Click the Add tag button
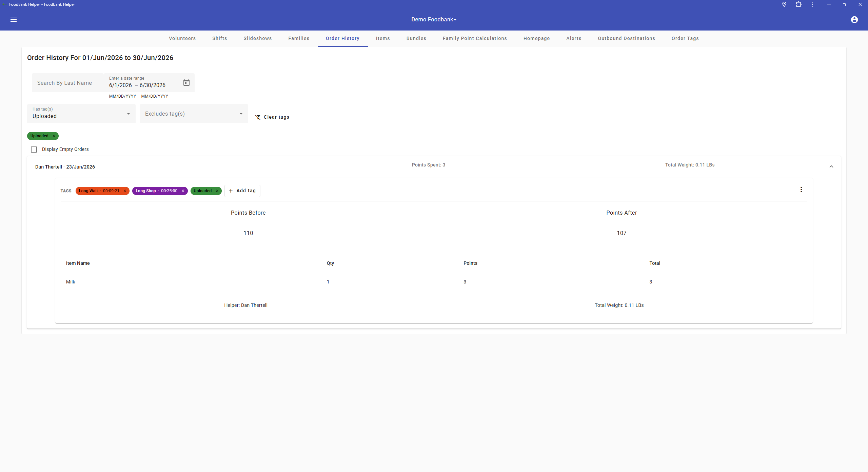The width and height of the screenshot is (868, 472). [x=242, y=191]
